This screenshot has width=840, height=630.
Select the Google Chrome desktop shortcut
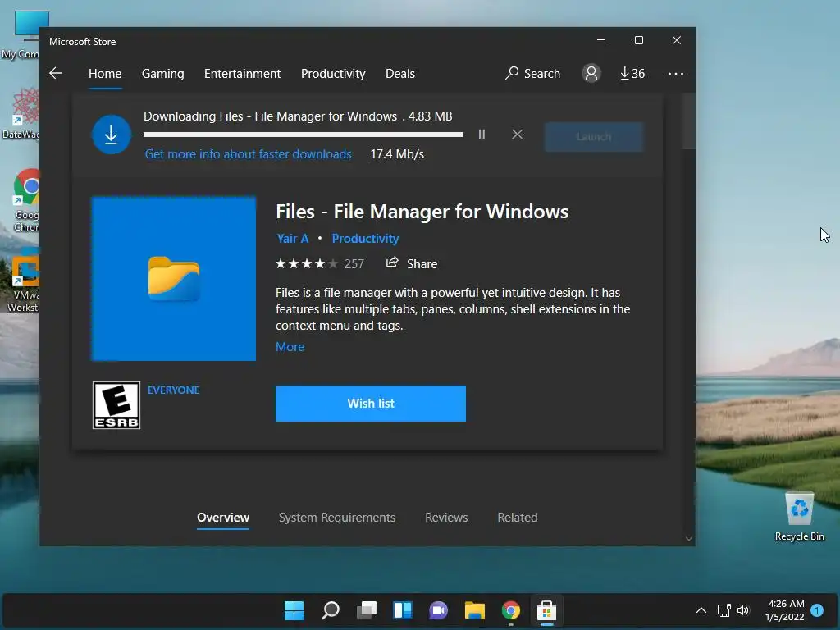25,201
